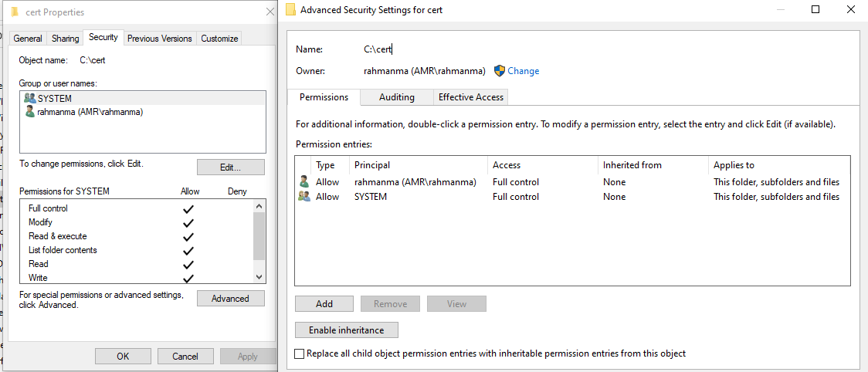This screenshot has height=372, width=868.
Task: Click the Modify permission row
Action: coord(137,222)
